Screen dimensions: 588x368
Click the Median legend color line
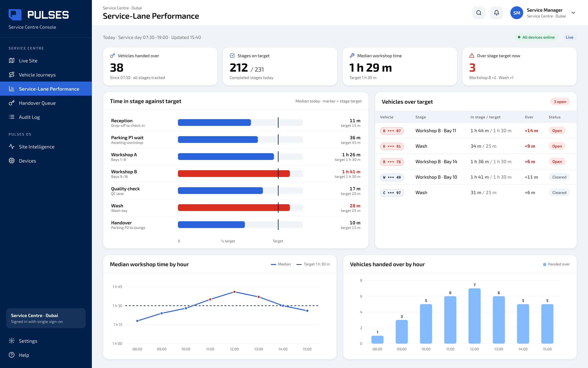click(273, 264)
